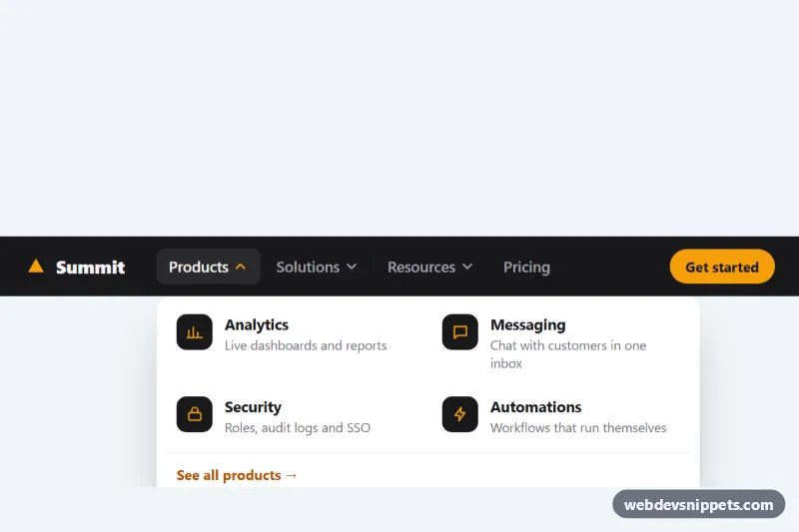The height and width of the screenshot is (532, 799).
Task: Collapse the Products dropdown menu
Action: pos(208,266)
